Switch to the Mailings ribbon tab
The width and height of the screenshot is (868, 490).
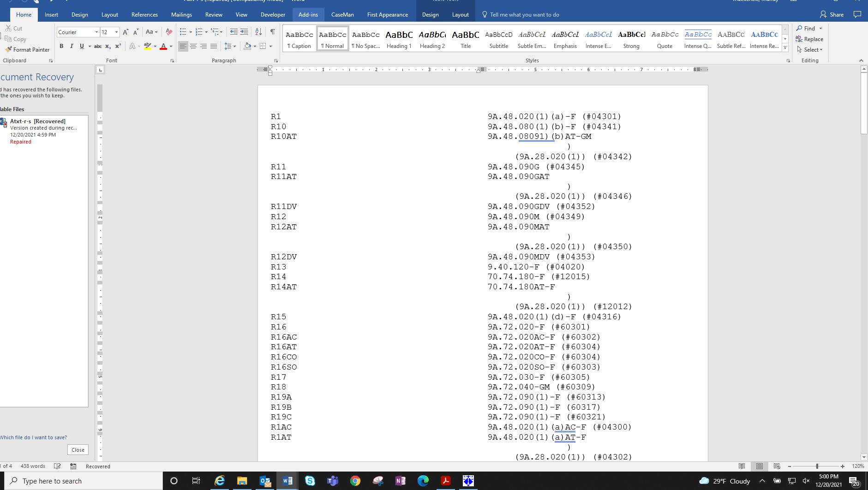point(181,14)
